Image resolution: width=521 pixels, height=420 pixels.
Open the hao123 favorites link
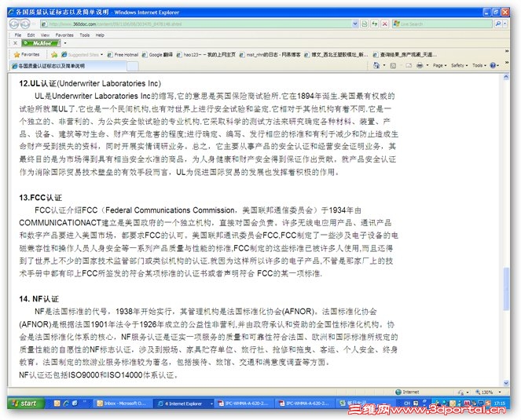206,54
